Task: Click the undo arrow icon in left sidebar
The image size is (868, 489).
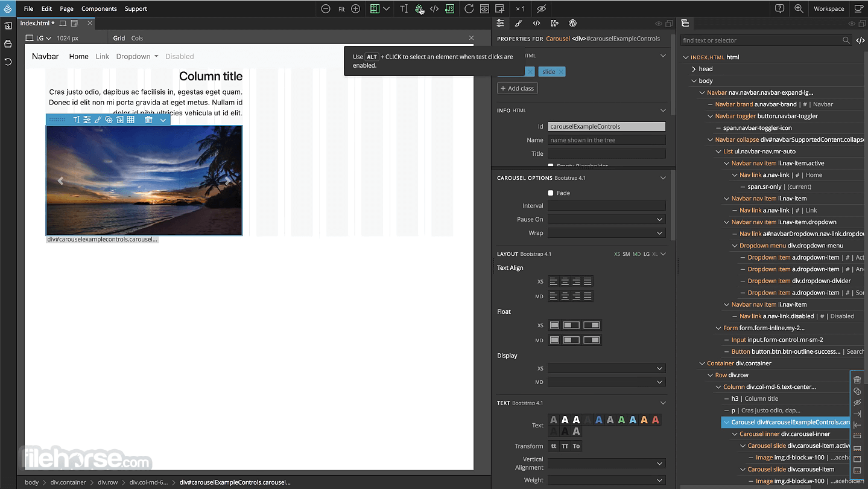Action: (8, 62)
